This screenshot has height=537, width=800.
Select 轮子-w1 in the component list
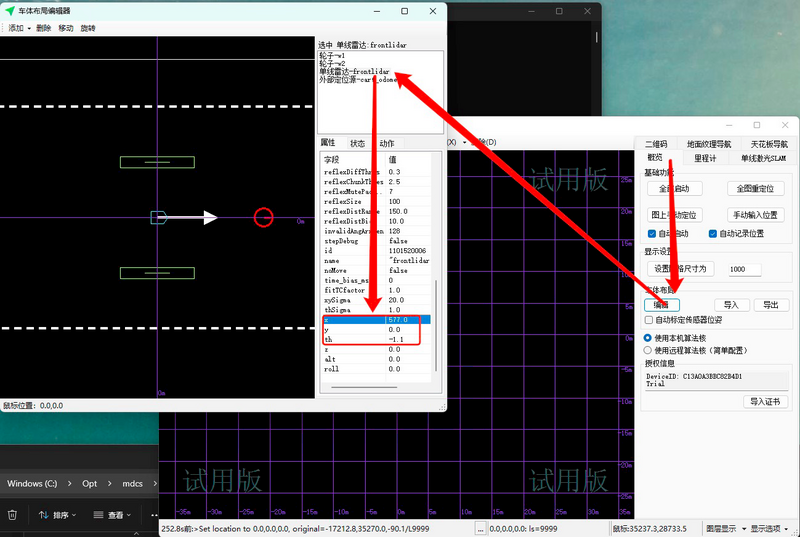(332, 55)
